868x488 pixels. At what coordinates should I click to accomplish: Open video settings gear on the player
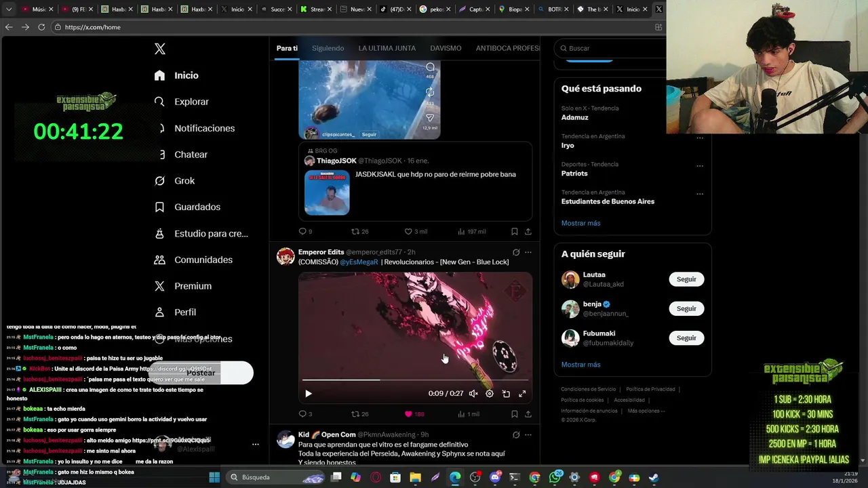pyautogui.click(x=490, y=394)
